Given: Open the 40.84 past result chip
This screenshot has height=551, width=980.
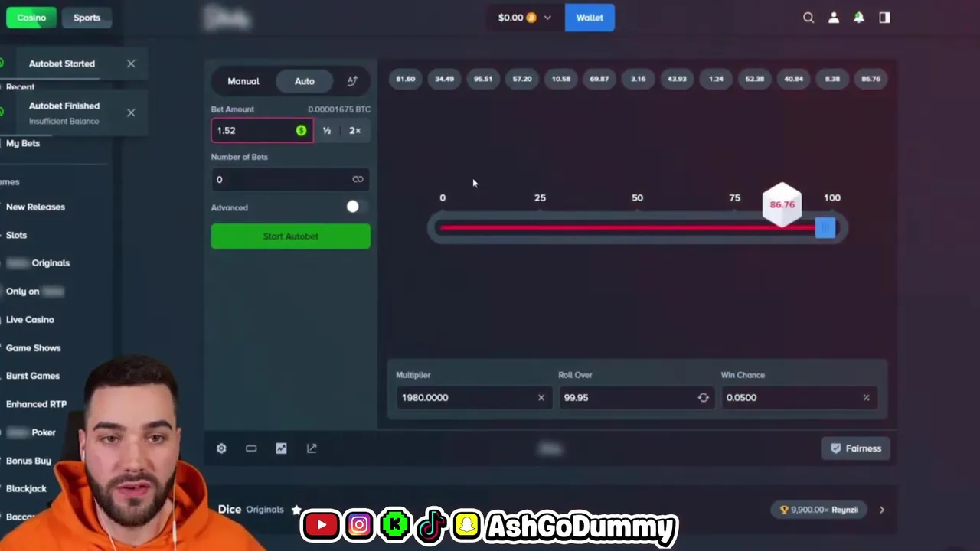Looking at the screenshot, I should 793,79.
